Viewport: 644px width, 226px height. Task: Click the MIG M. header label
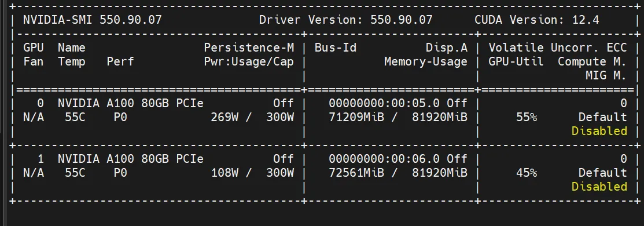[x=606, y=76]
